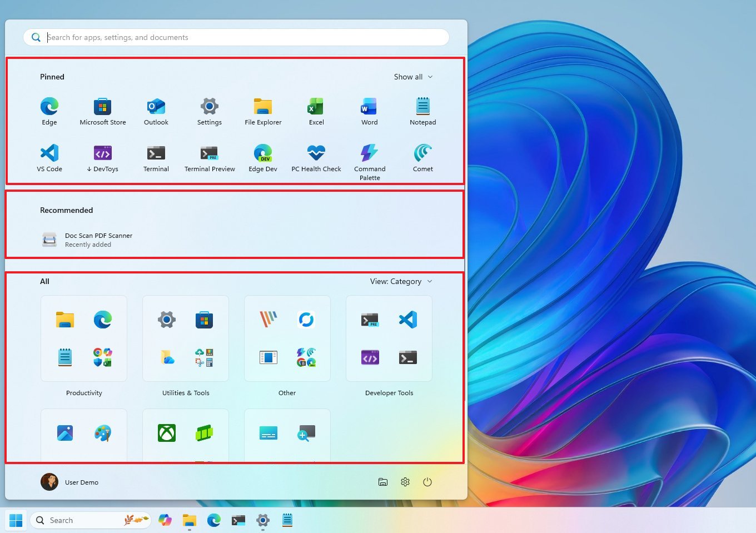The image size is (756, 533).
Task: Launch the Comet app
Action: click(422, 157)
